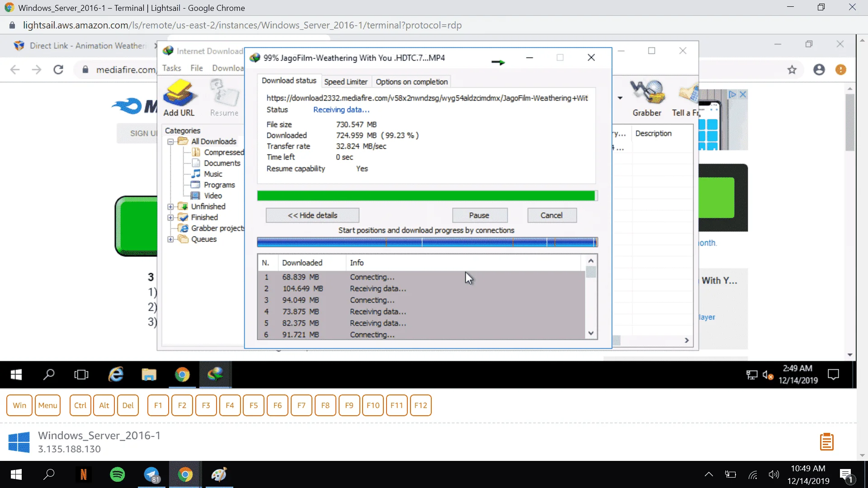Screen dimensions: 868x488
Task: Open the remote Windows Server Start menu
Action: click(16, 375)
